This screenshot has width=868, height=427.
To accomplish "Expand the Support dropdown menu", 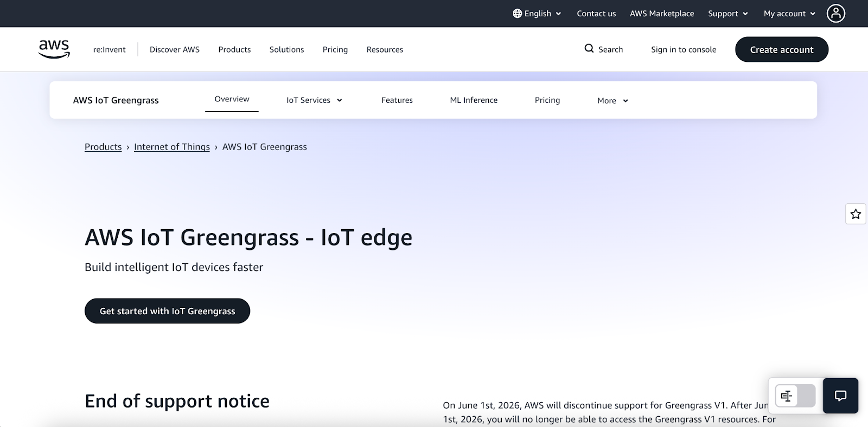I will (728, 14).
